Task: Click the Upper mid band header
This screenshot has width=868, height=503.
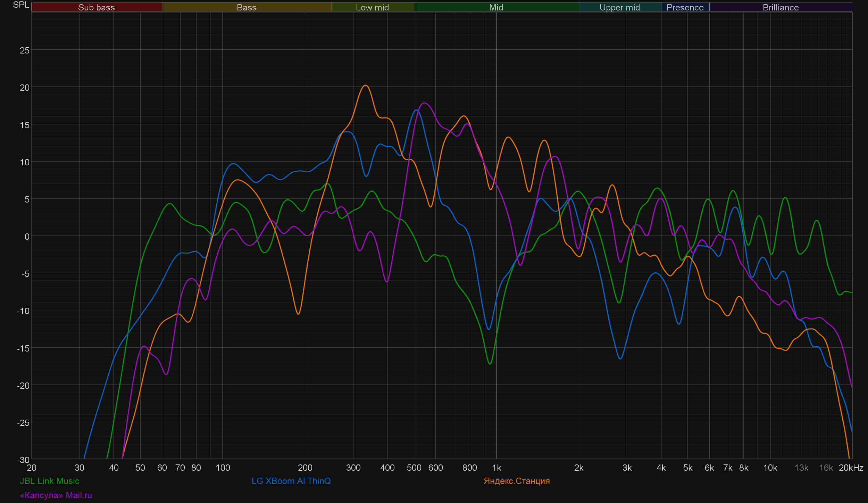Action: [x=619, y=7]
